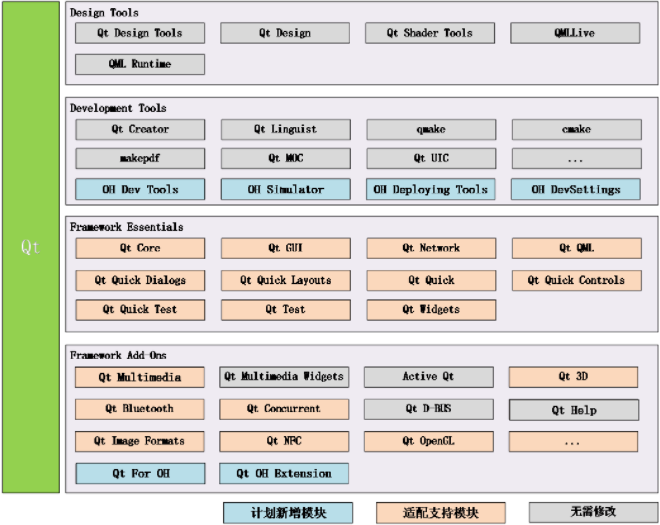The image size is (660, 525).
Task: Select the Qt For OH module
Action: [140, 473]
